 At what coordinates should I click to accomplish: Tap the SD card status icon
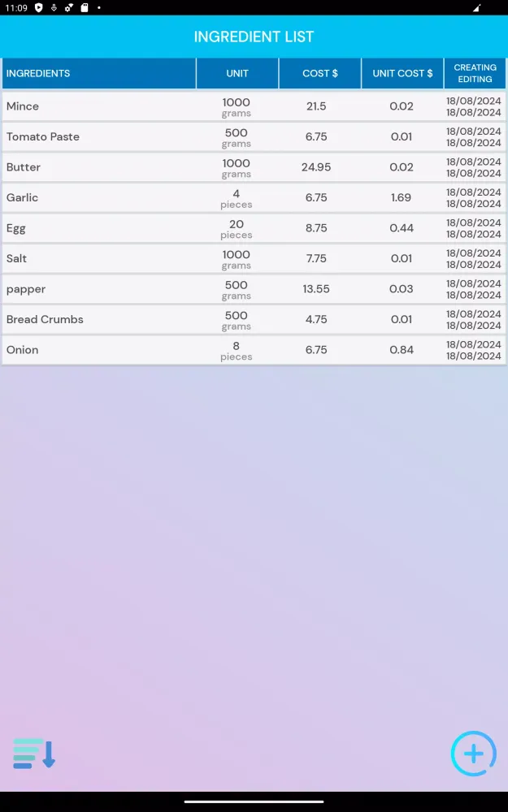pos(84,7)
